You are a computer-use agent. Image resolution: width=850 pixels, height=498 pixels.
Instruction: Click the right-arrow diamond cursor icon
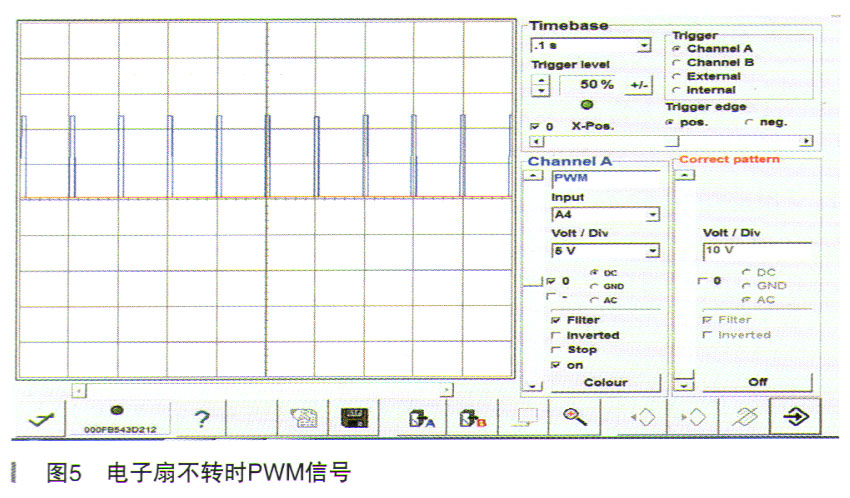pyautogui.click(x=693, y=418)
